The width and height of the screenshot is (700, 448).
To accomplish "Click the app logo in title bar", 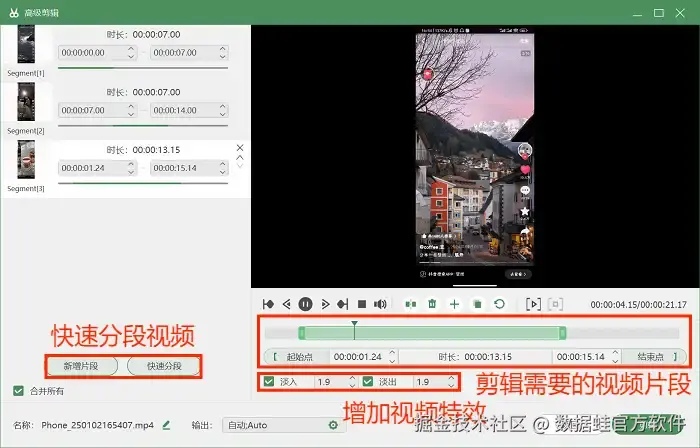I will point(14,12).
